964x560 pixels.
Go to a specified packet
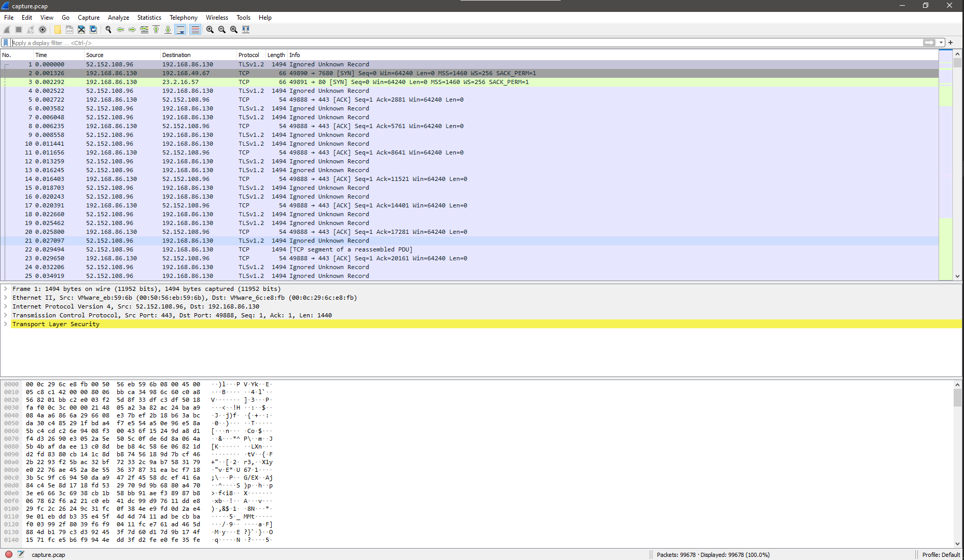click(x=144, y=30)
